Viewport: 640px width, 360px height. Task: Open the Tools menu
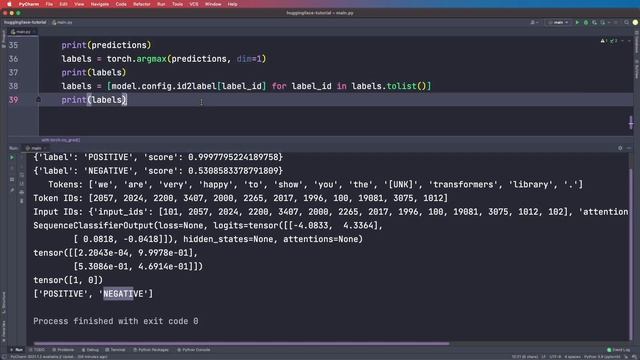(177, 4)
